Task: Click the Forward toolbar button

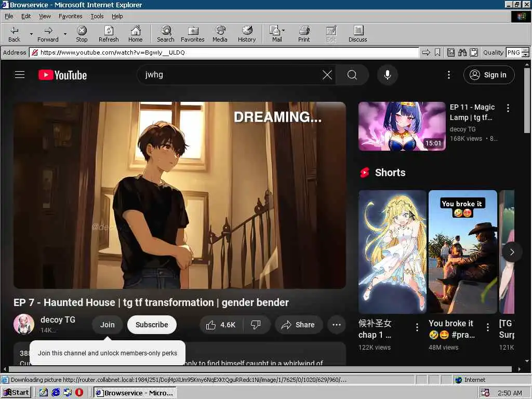Action: click(x=48, y=34)
